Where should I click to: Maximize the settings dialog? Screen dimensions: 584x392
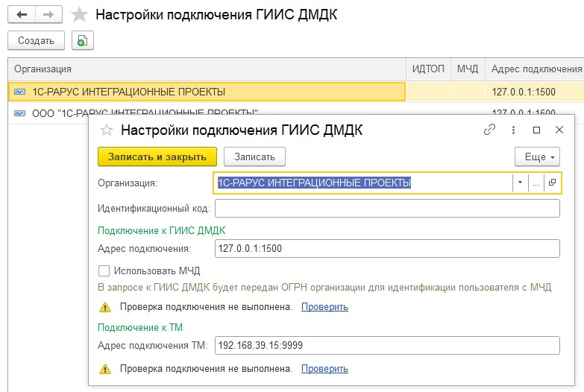(x=536, y=130)
